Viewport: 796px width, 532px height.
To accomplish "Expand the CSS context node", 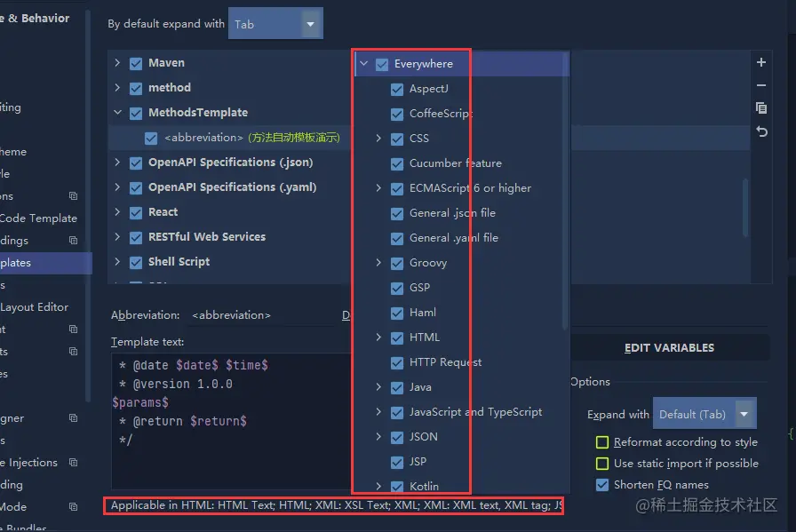I will pos(378,138).
